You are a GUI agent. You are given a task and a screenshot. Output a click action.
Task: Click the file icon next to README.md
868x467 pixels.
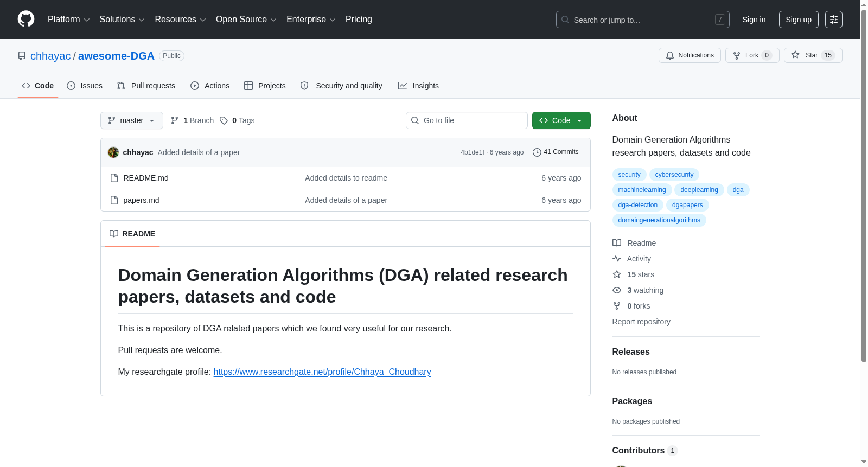click(x=114, y=178)
